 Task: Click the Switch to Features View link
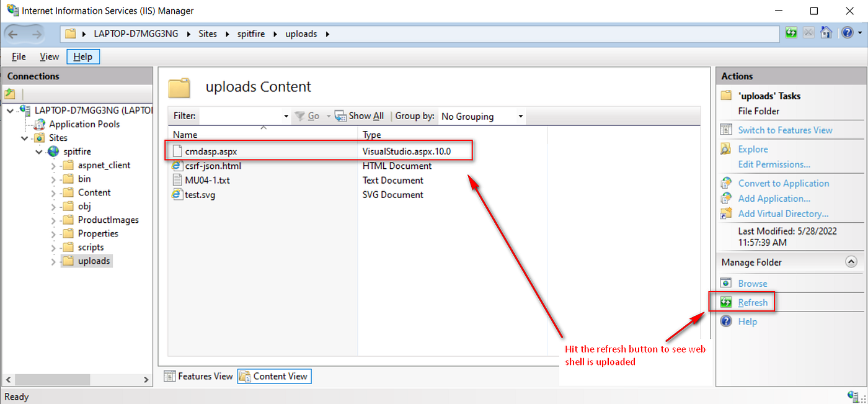(785, 130)
